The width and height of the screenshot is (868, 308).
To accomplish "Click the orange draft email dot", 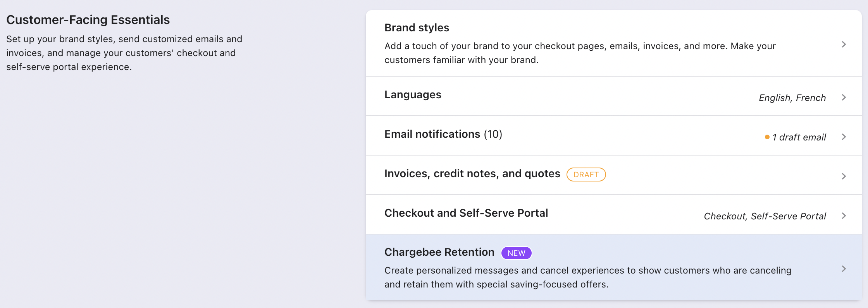I will tap(767, 137).
